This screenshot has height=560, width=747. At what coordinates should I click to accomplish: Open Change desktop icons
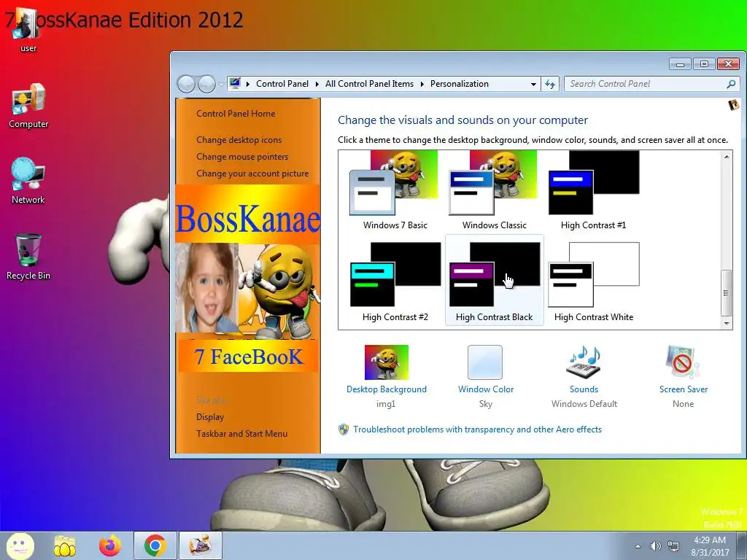tap(239, 140)
